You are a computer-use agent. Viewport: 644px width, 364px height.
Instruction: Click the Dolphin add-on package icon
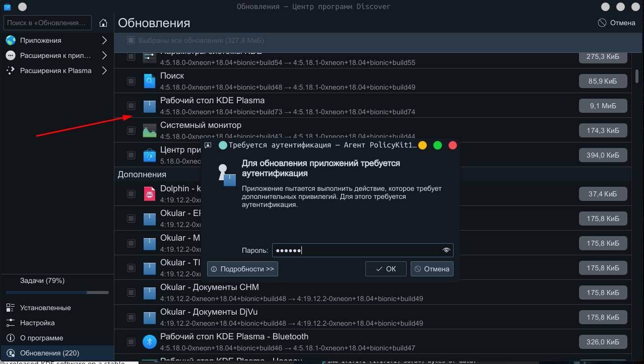coord(150,194)
